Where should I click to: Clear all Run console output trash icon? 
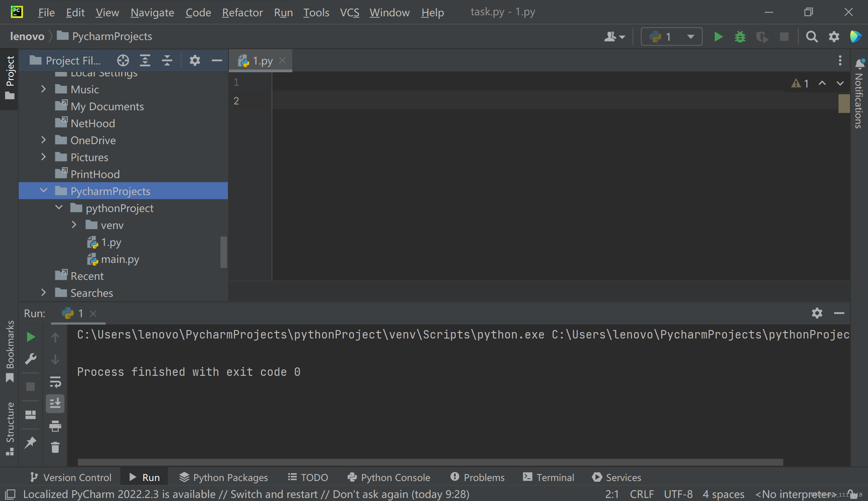tap(55, 447)
